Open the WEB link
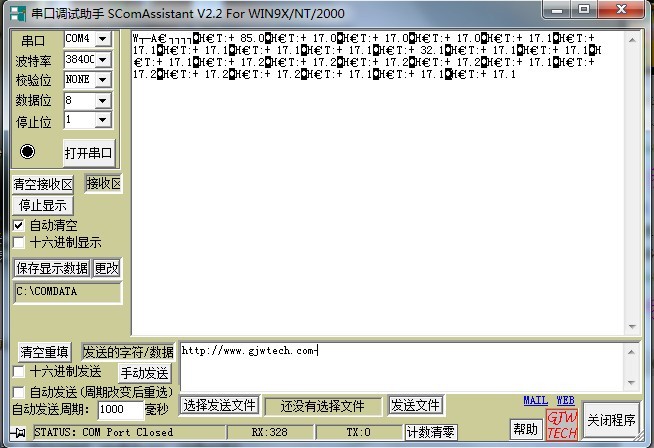This screenshot has width=654, height=448. point(566,400)
